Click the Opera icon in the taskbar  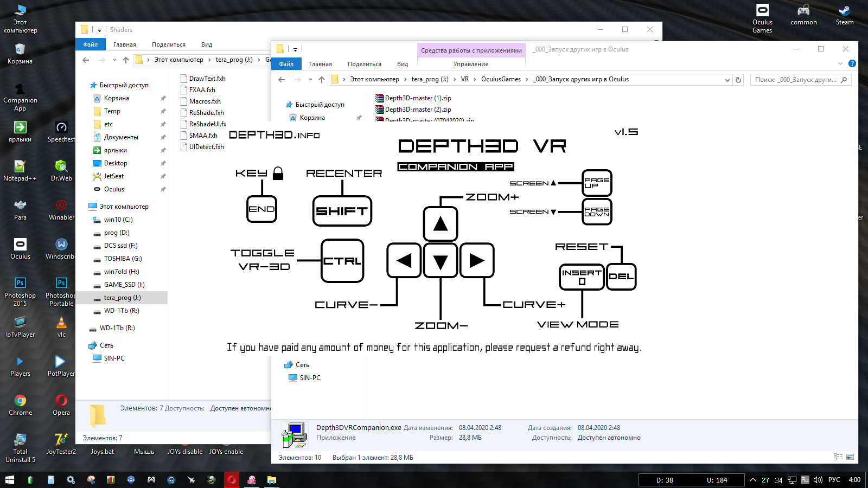232,480
